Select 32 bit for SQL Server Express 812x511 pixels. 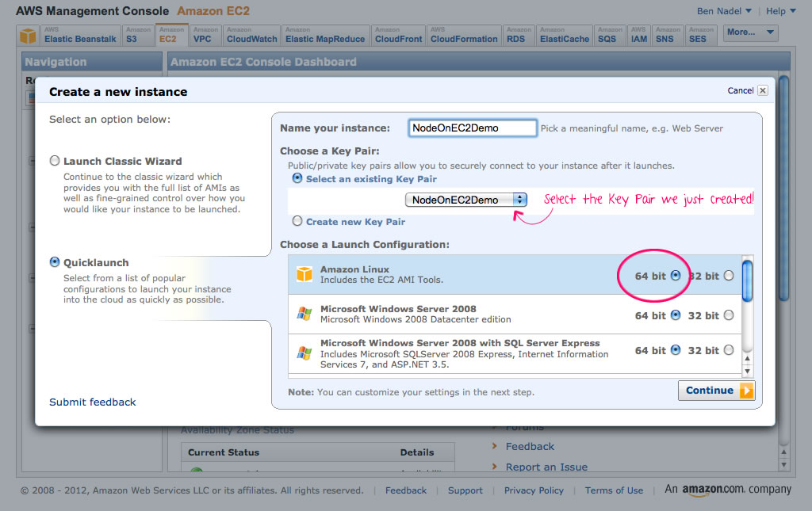(x=729, y=350)
